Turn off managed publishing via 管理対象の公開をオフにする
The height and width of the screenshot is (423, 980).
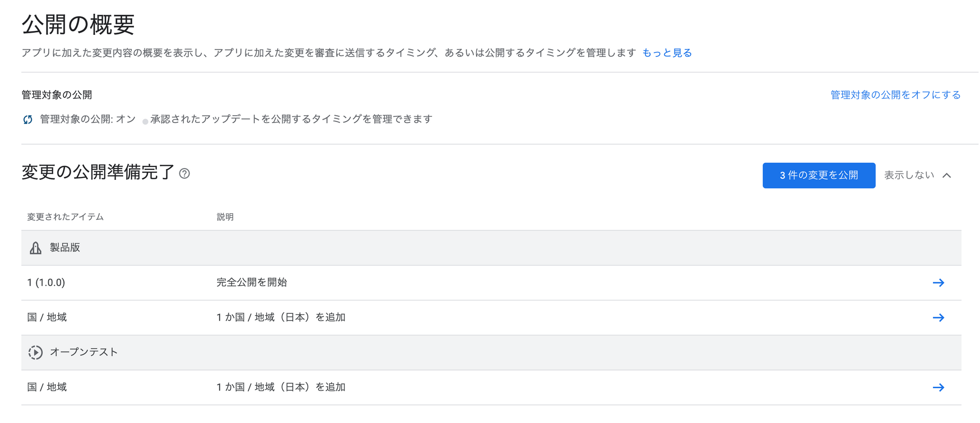(x=895, y=95)
